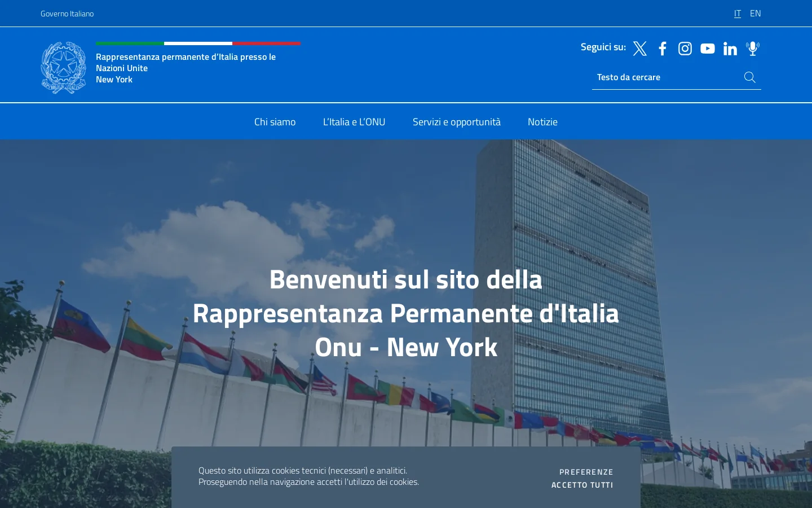The width and height of the screenshot is (812, 508).
Task: Follow the Governo Italiano link
Action: tap(67, 14)
